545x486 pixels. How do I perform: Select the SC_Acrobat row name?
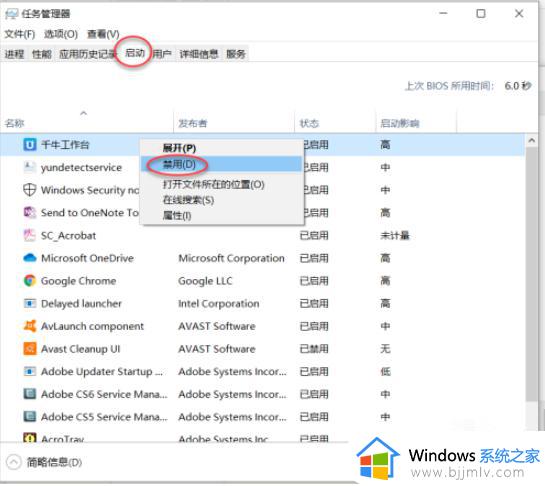click(68, 235)
